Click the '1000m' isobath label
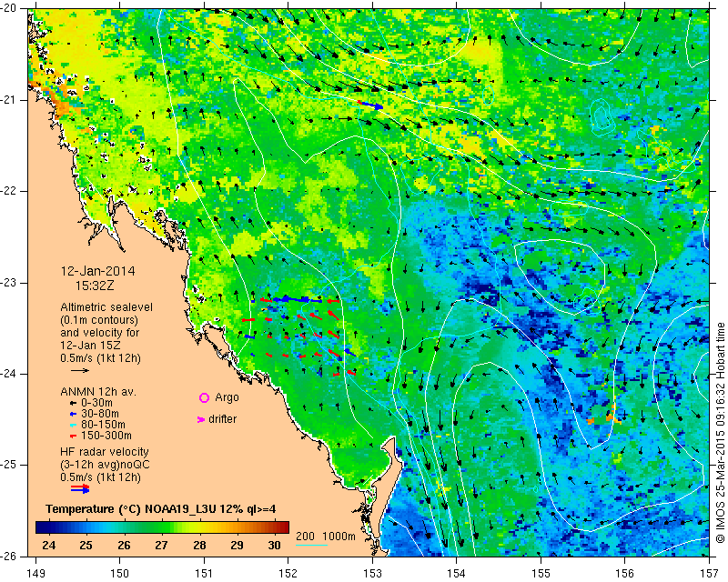The width and height of the screenshot is (728, 582). [x=339, y=537]
